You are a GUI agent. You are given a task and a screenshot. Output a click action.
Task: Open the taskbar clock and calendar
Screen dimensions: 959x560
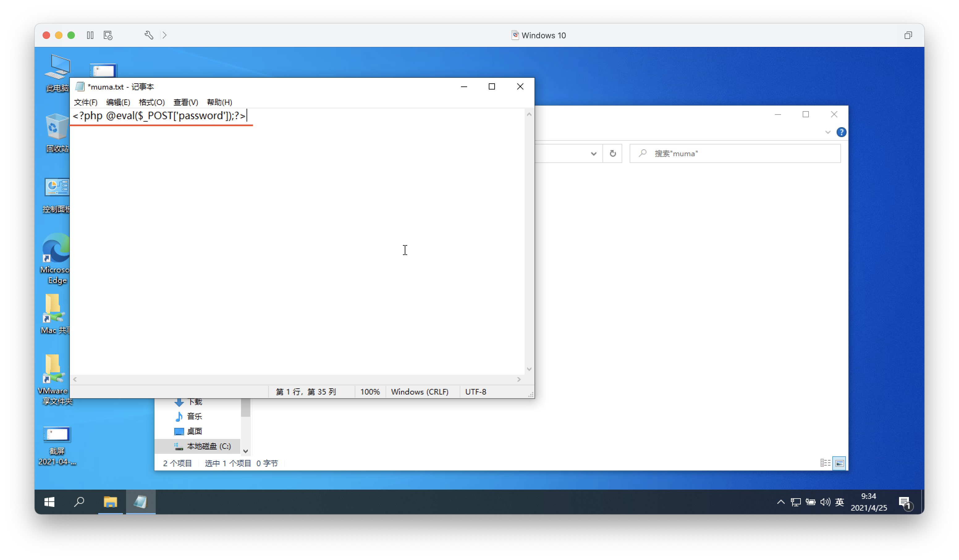(x=869, y=502)
